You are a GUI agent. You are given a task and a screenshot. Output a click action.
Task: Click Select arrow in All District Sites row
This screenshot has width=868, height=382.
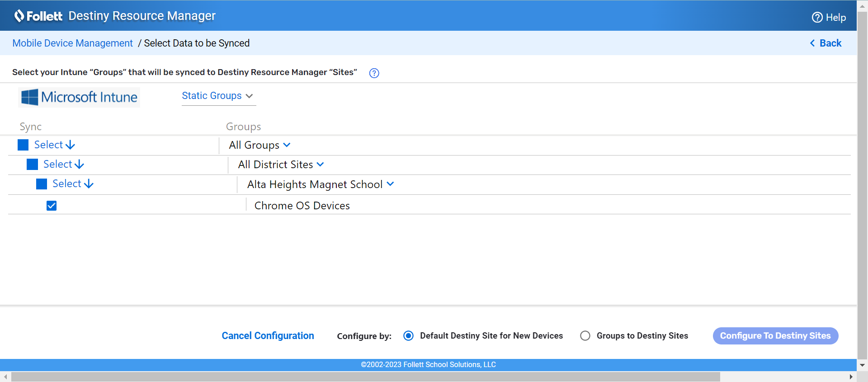coord(79,165)
